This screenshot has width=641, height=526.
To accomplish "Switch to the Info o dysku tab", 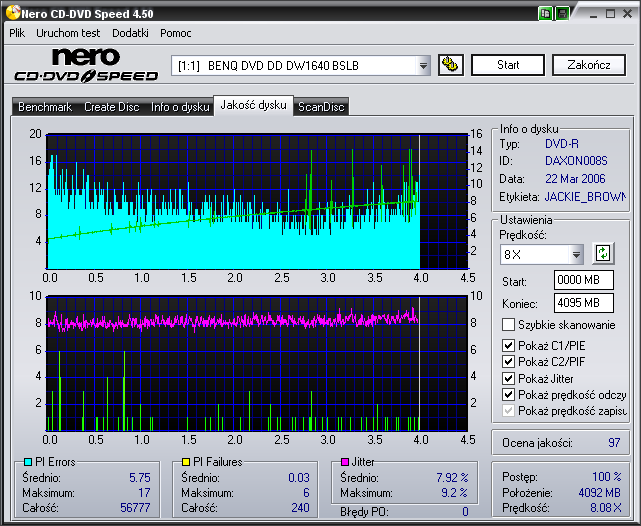I will [x=180, y=107].
